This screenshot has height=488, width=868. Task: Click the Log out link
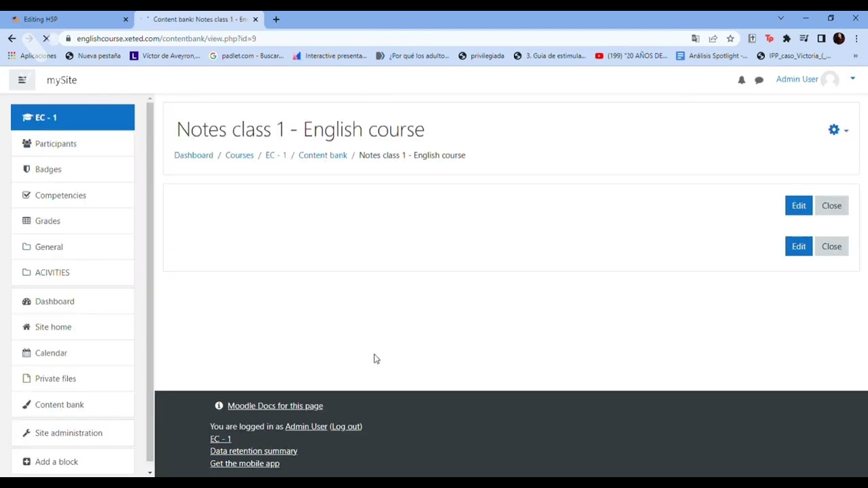point(346,426)
